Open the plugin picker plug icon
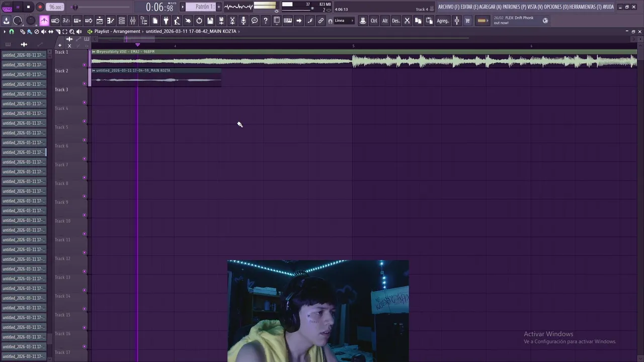The width and height of the screenshot is (644, 362). point(166,21)
